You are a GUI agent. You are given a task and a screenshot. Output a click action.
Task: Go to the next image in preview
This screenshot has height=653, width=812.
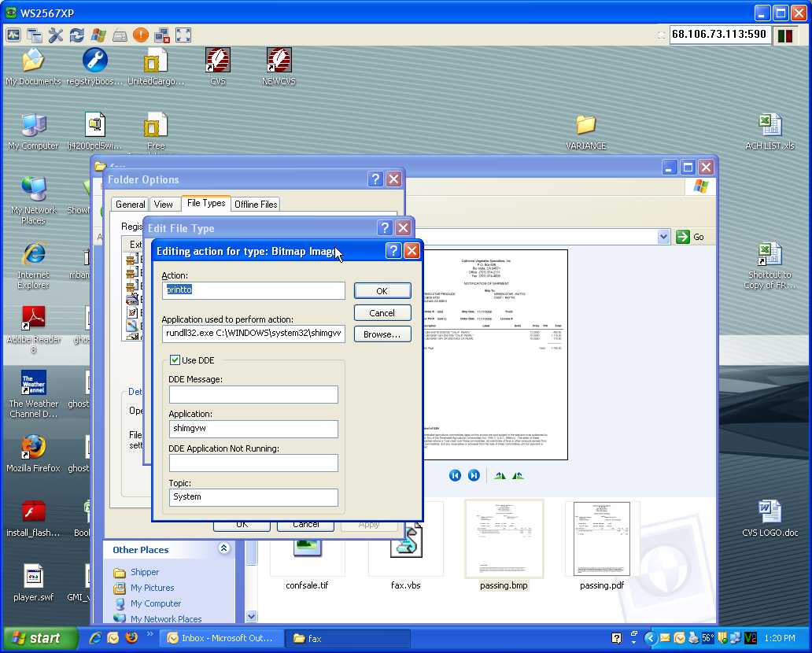click(x=474, y=475)
